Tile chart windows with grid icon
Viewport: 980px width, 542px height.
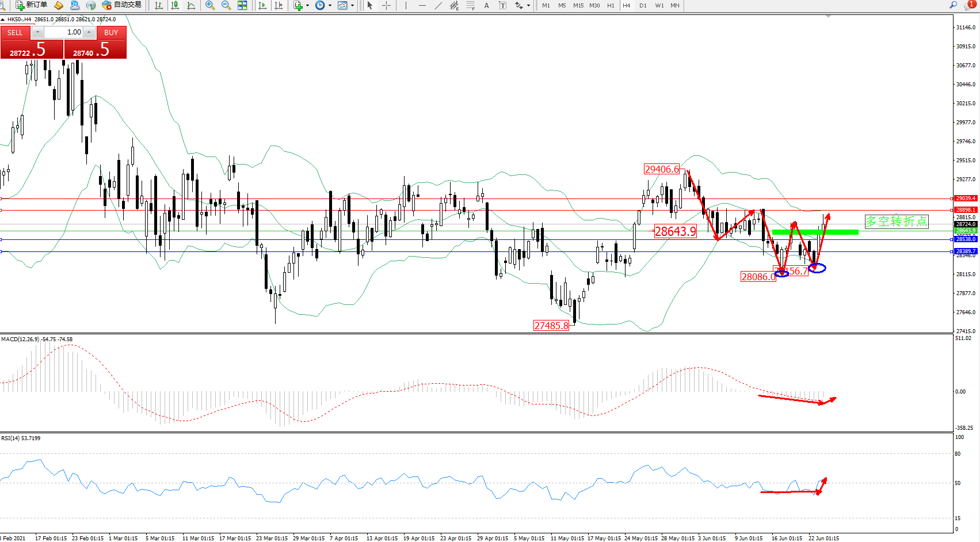(242, 5)
